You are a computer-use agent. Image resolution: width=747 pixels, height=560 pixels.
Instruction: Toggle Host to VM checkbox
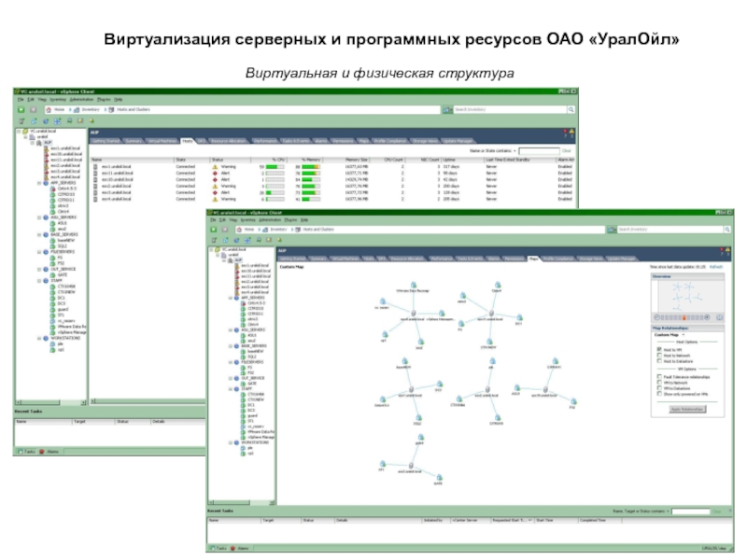point(660,349)
